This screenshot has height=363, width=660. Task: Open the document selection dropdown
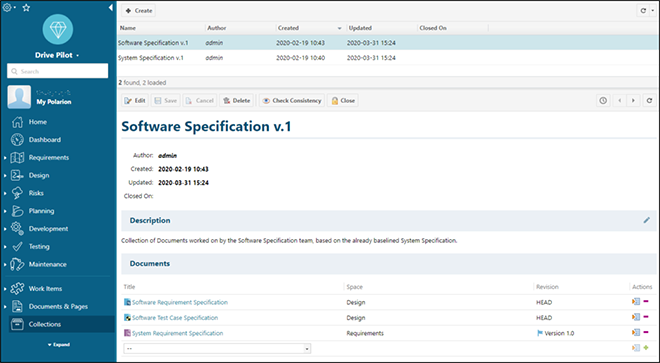point(217,348)
